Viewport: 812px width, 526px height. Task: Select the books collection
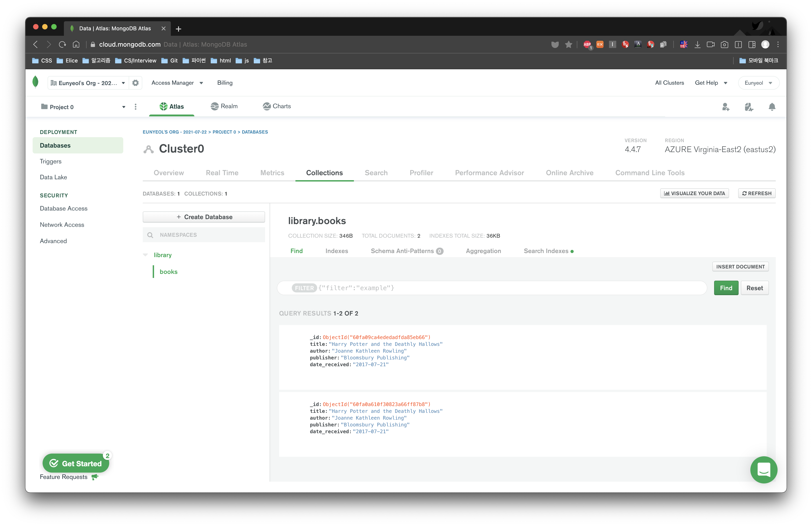pos(169,272)
